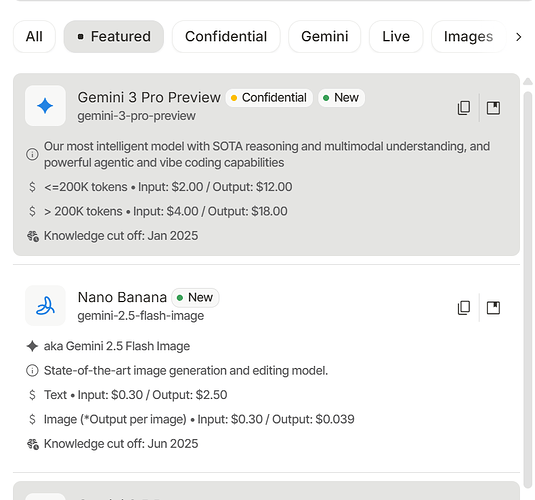This screenshot has width=535, height=500.
Task: Switch to the Confidential filter chip
Action: tap(226, 37)
